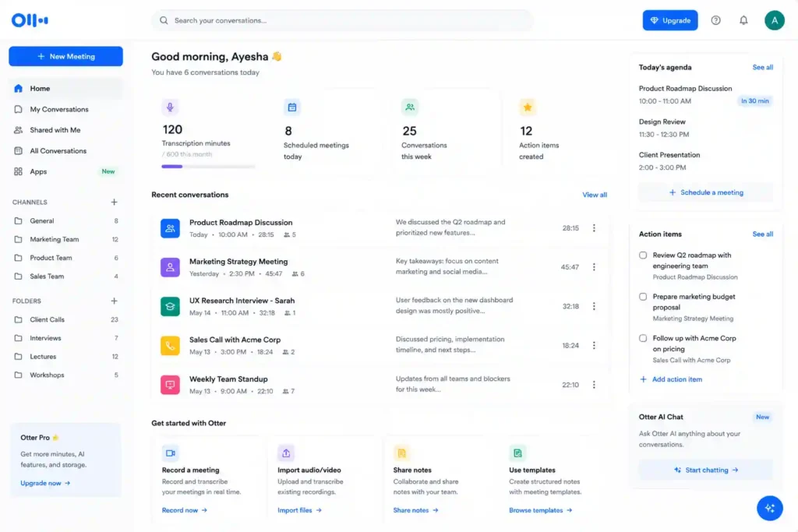Click Upgrade now in Otter Pro card
Screen dimensions: 798x532
coord(45,483)
